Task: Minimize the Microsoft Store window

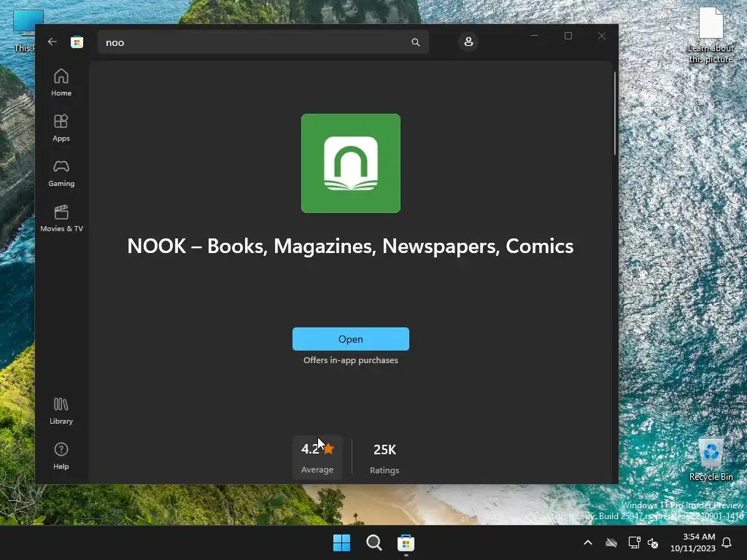Action: (x=535, y=36)
